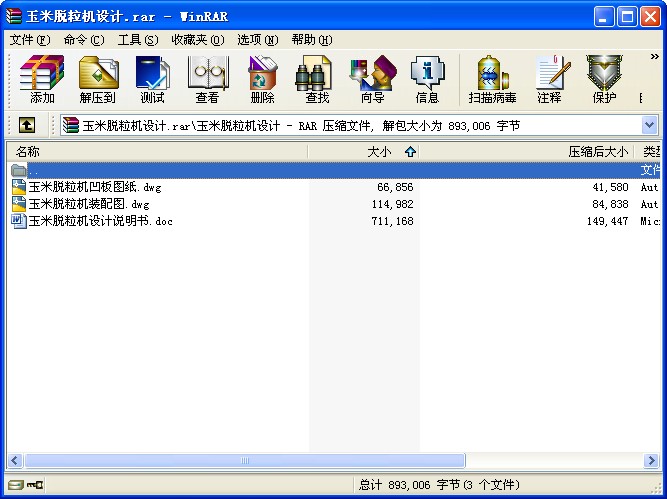Sort by 大小 column header
The height and width of the screenshot is (499, 667).
[364, 151]
